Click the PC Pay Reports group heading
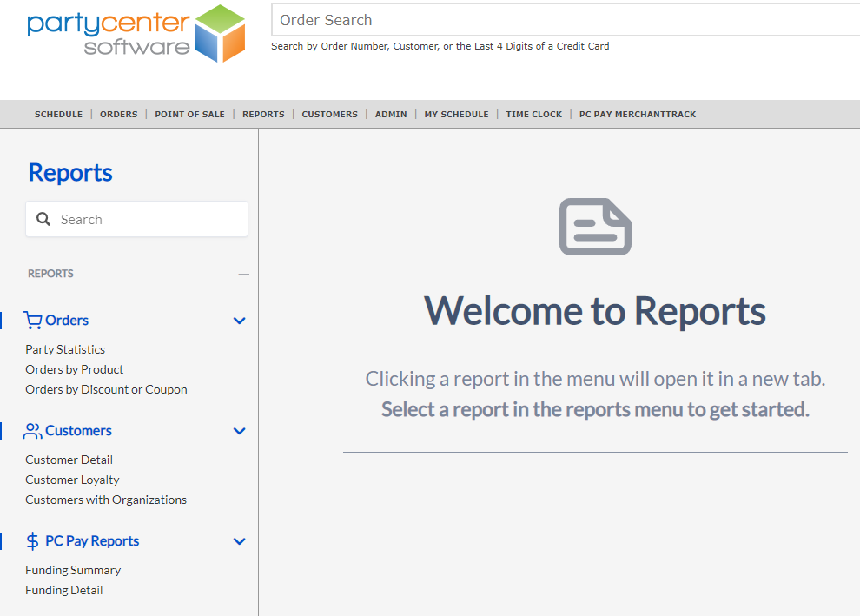Screen dimensions: 860x616 (92, 541)
